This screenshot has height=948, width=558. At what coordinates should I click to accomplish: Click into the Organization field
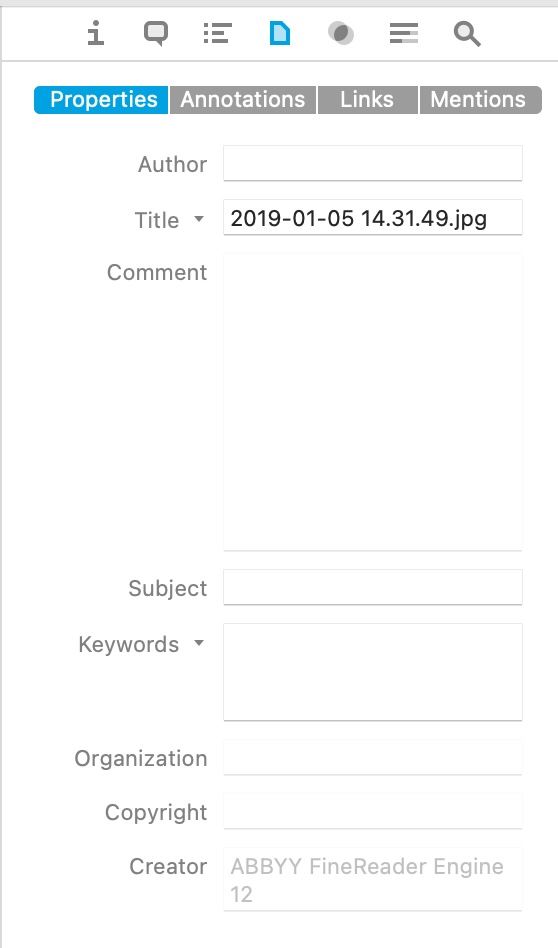tap(373, 757)
